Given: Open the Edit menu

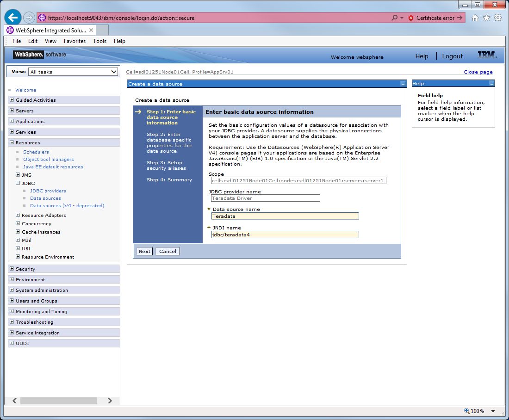Looking at the screenshot, I should [x=33, y=41].
